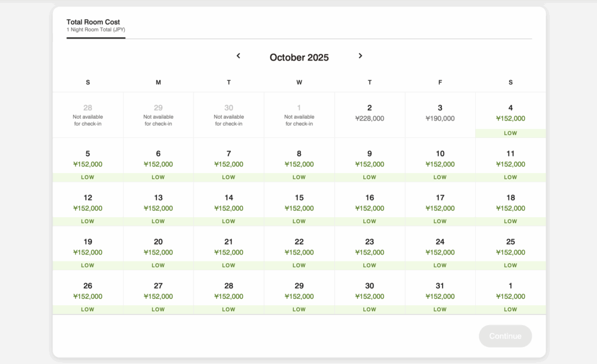Advance to next month with right chevron

360,56
